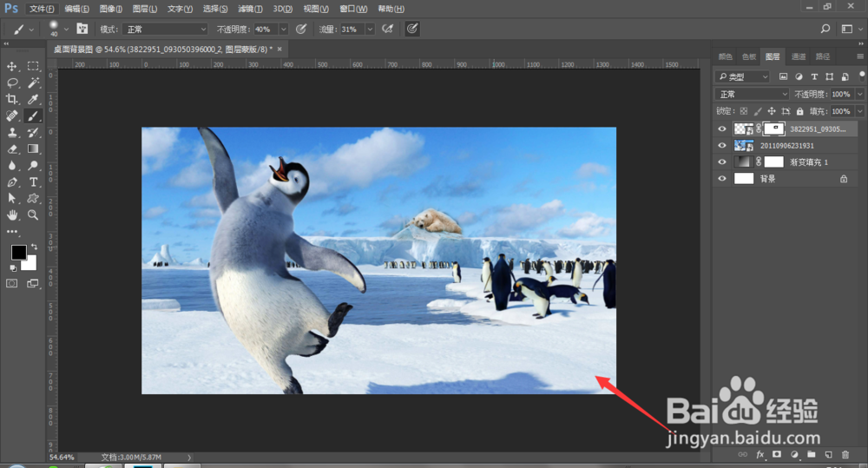868x468 pixels.
Task: Open the brush settings panel icon
Action: click(82, 29)
